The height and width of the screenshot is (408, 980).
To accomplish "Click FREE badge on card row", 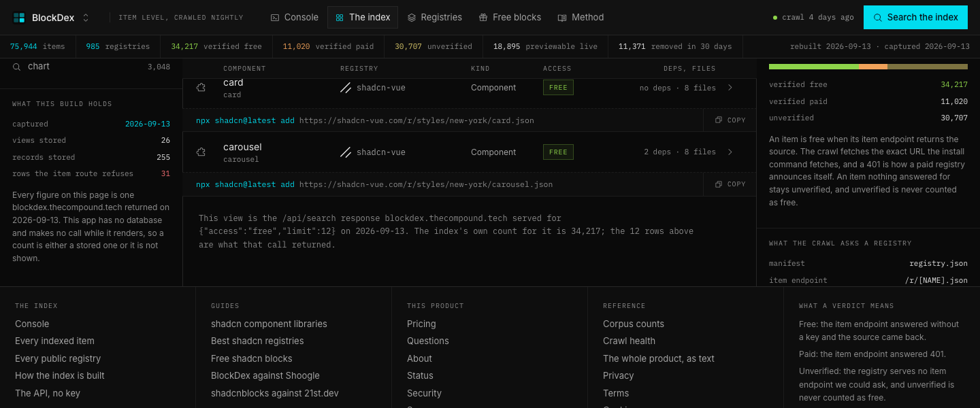I will 558,88.
